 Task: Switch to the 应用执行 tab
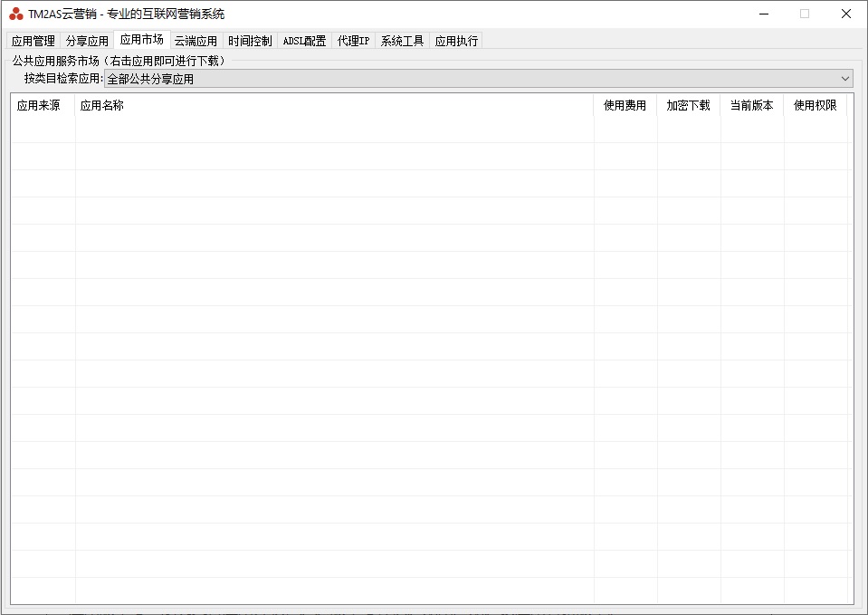tap(456, 41)
